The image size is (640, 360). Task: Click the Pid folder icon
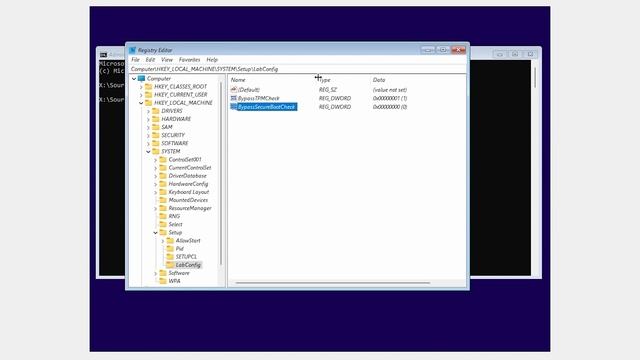click(x=170, y=249)
